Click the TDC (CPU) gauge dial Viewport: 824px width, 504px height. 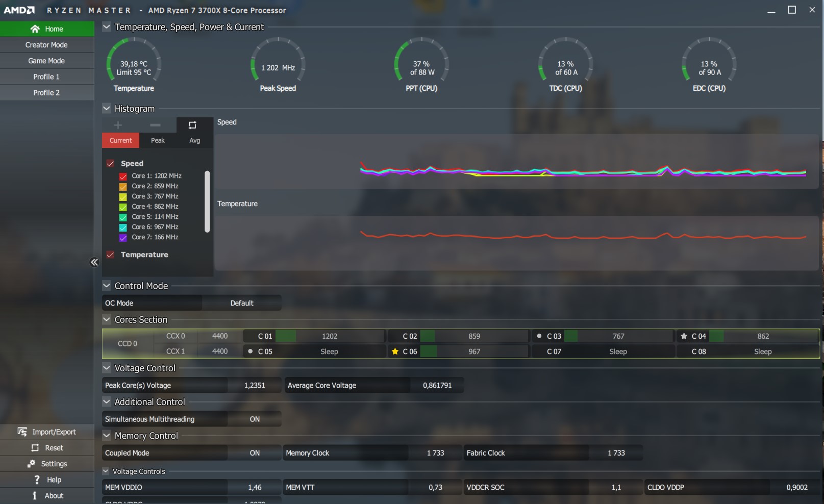[565, 60]
